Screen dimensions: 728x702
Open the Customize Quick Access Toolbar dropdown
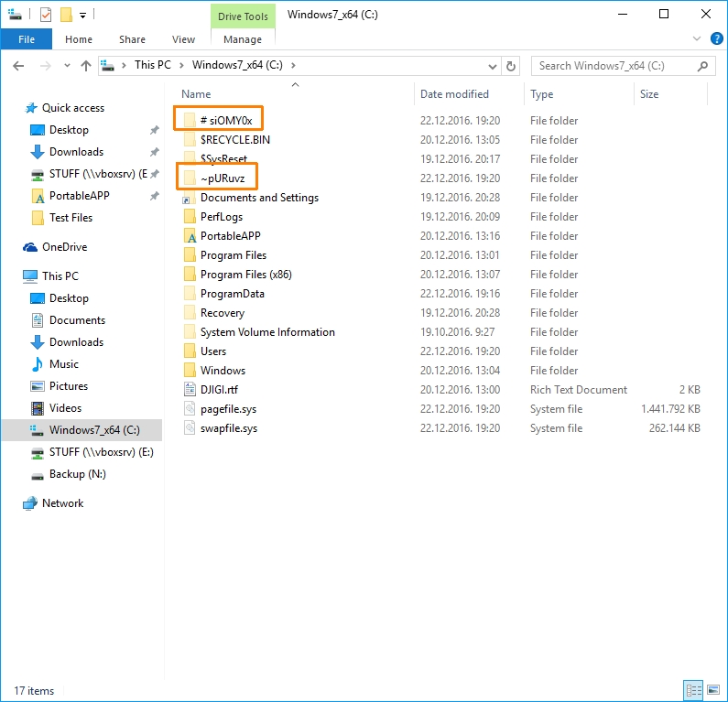[82, 16]
